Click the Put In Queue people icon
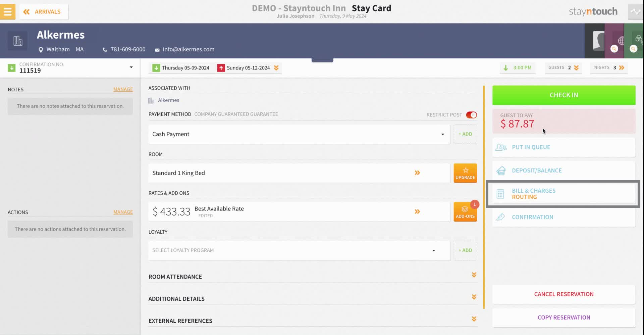The image size is (644, 335). tap(501, 147)
